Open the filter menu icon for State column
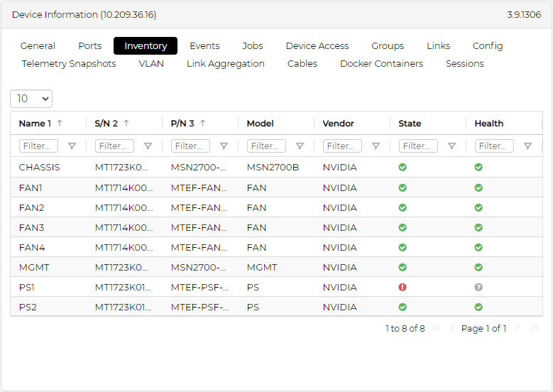The width and height of the screenshot is (553, 392). point(451,146)
